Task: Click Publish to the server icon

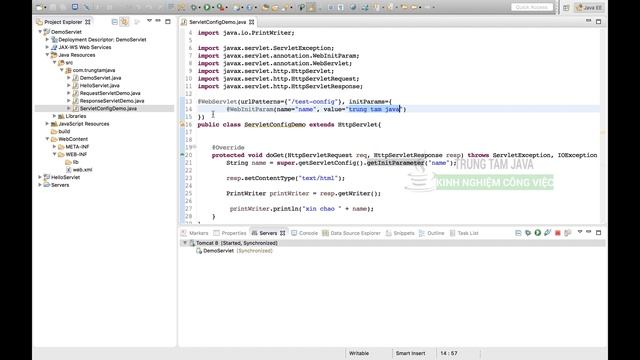Action: tap(567, 233)
